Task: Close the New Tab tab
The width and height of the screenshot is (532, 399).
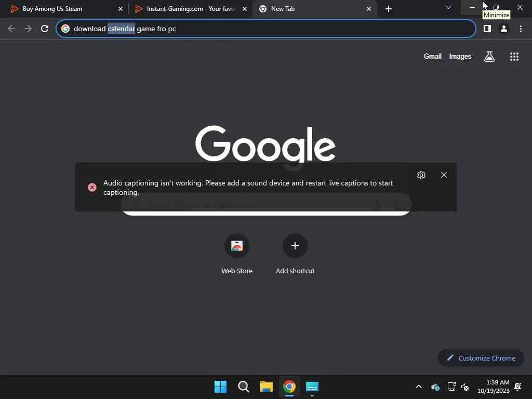Action: click(x=369, y=9)
